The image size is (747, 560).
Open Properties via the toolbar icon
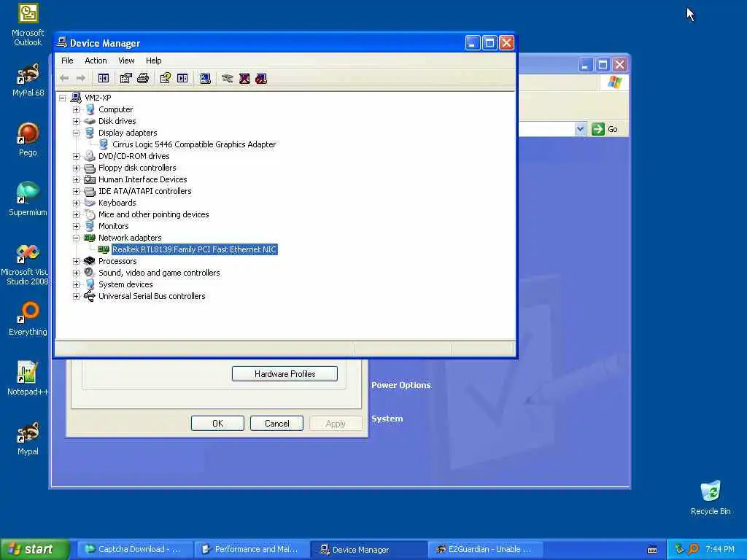click(125, 79)
